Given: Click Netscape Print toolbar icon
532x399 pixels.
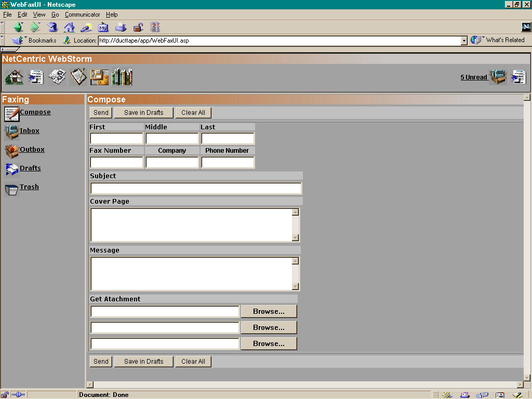Looking at the screenshot, I should 121,27.
